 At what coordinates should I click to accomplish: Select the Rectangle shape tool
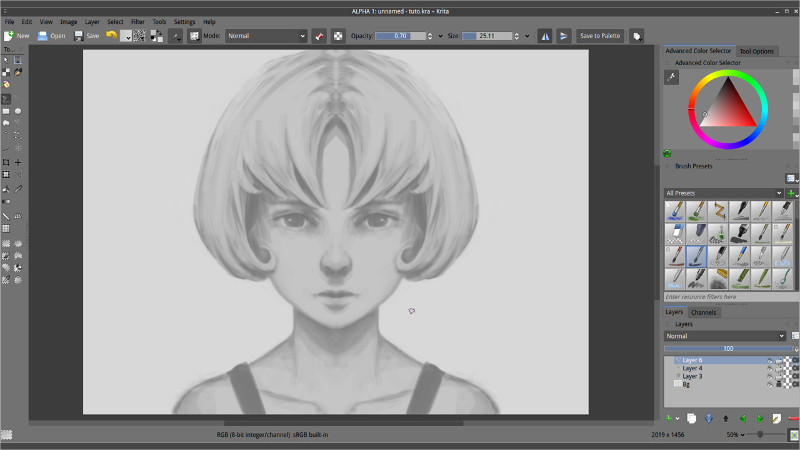pos(6,111)
